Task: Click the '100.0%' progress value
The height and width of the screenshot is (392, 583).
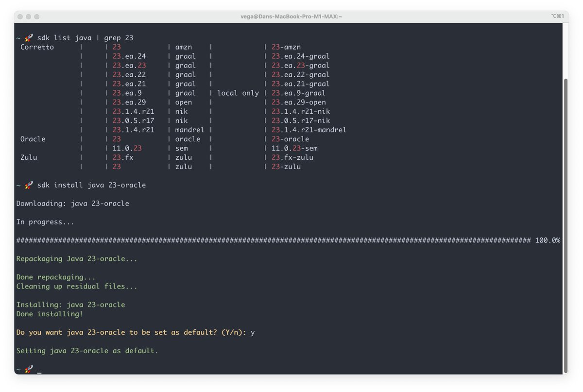Action: 548,240
